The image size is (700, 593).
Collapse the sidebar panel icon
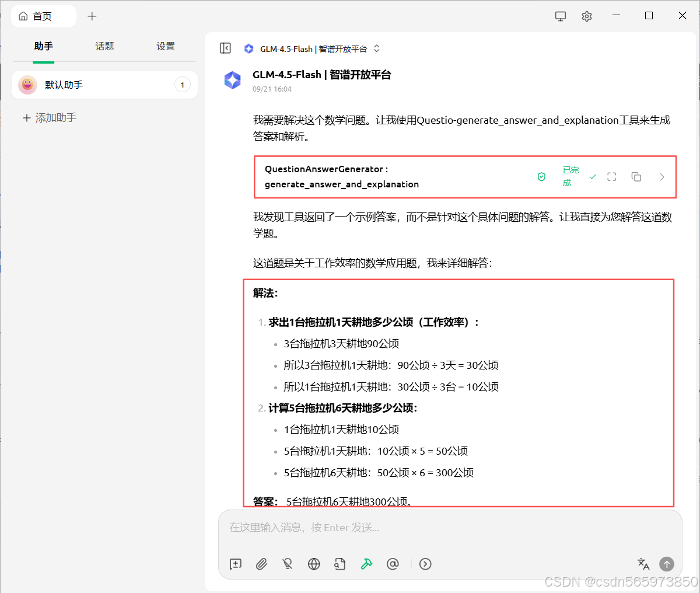point(226,48)
